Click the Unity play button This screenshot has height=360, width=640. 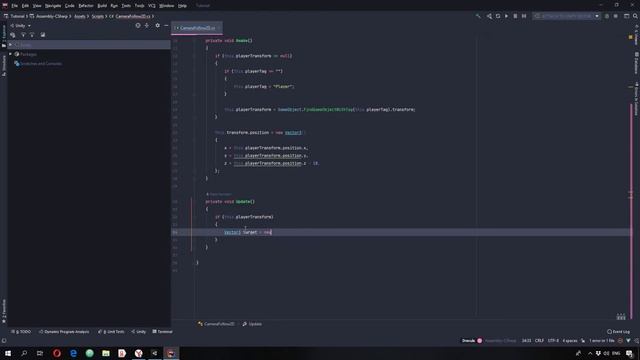[507, 16]
